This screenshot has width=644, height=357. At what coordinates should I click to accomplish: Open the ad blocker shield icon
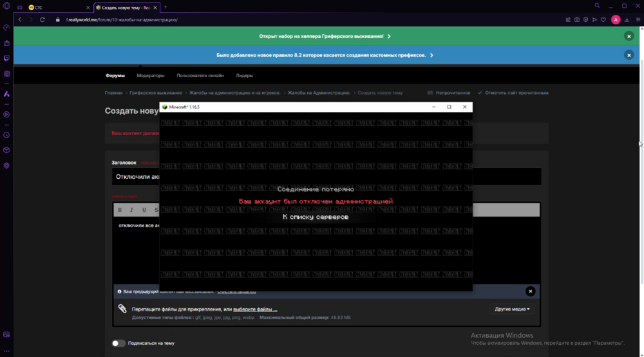tap(585, 20)
